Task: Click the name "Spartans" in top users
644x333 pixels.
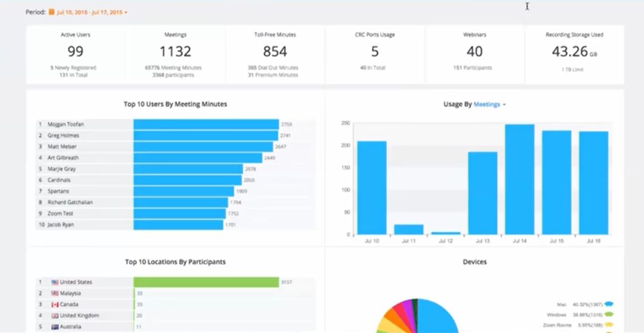Action: pos(58,191)
